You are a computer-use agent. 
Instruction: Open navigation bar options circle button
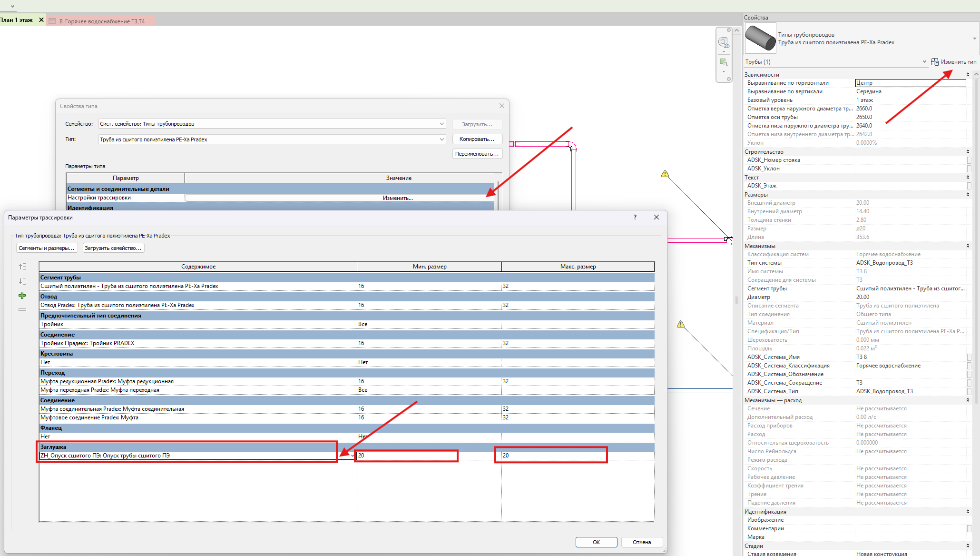pyautogui.click(x=729, y=79)
